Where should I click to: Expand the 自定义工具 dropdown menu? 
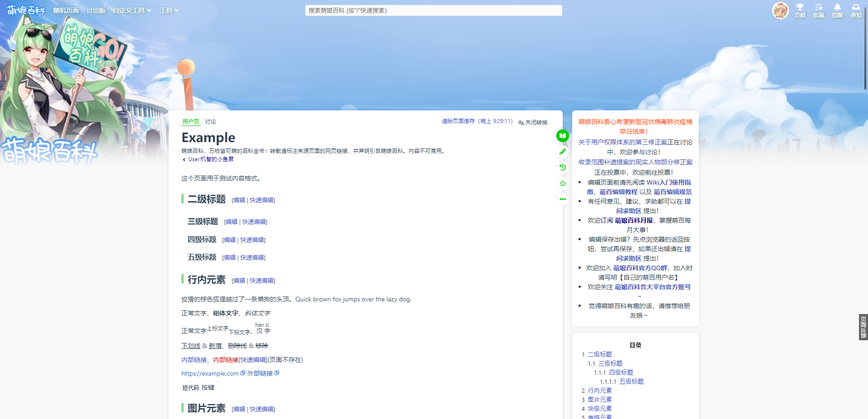pyautogui.click(x=132, y=10)
